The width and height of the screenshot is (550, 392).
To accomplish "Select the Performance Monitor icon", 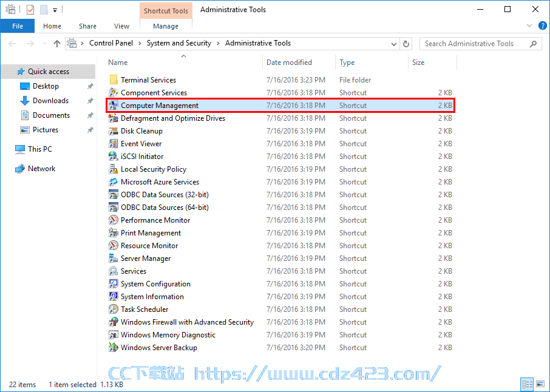I will tap(114, 220).
